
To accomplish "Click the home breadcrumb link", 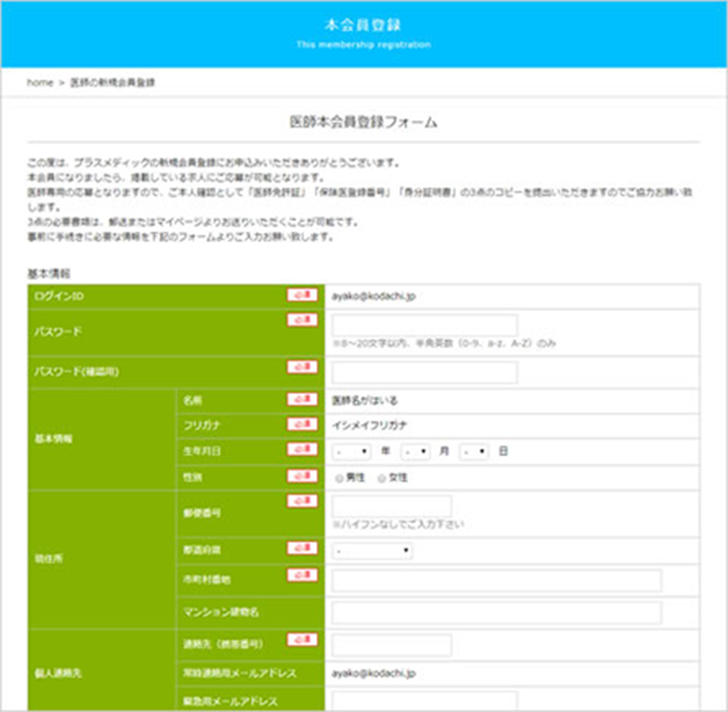I will coord(39,83).
